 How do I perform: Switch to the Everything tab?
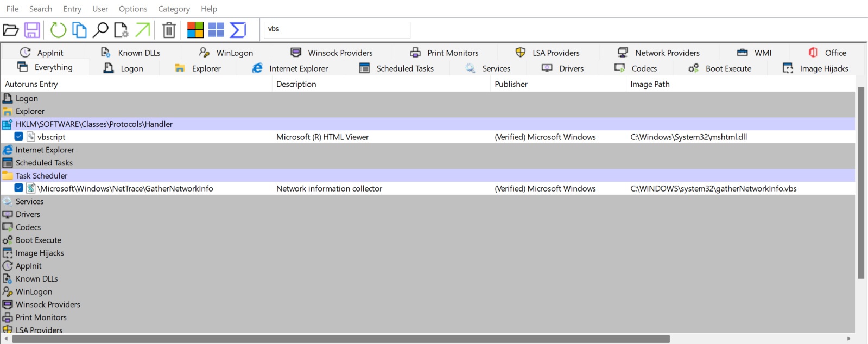(x=45, y=67)
